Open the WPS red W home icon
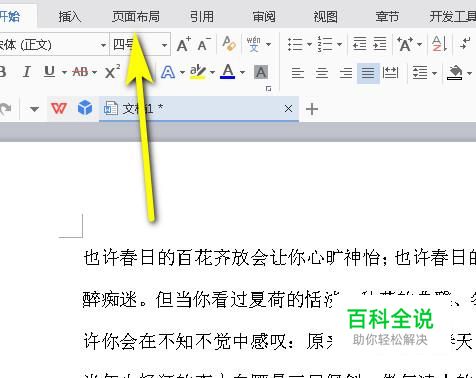This screenshot has width=476, height=378. [x=59, y=108]
